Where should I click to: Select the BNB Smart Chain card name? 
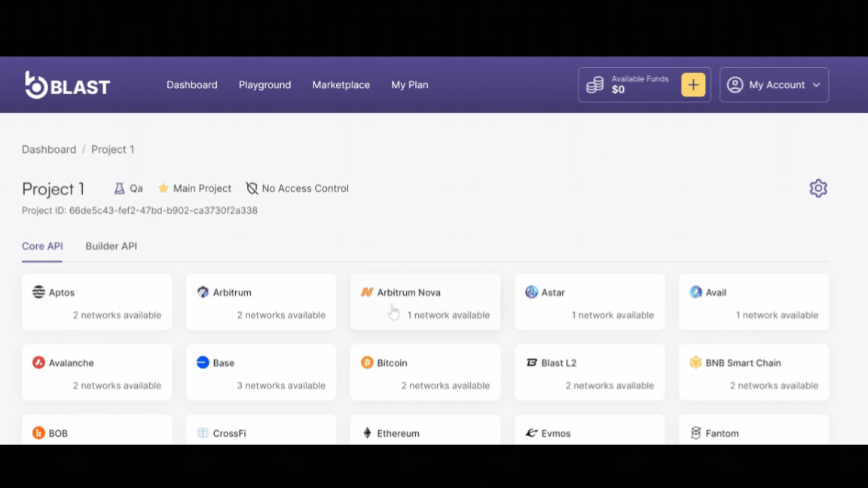[x=743, y=363]
